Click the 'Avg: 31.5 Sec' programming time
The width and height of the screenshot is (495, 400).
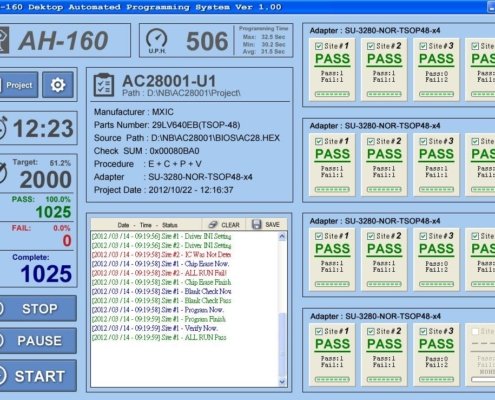tap(264, 52)
